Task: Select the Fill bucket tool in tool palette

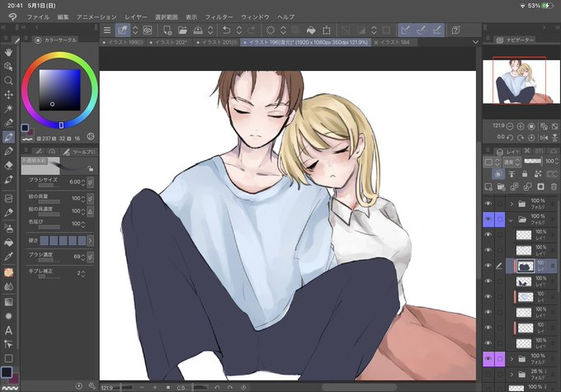Action: pyautogui.click(x=8, y=243)
